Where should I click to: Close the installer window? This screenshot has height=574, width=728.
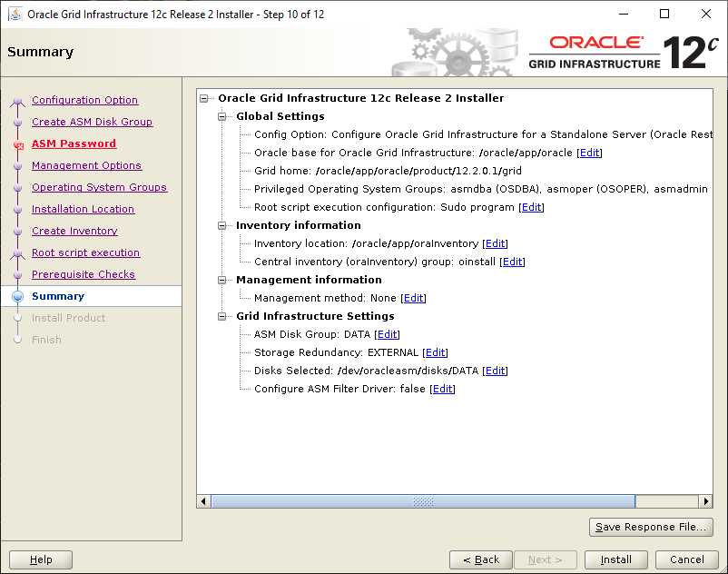705,14
